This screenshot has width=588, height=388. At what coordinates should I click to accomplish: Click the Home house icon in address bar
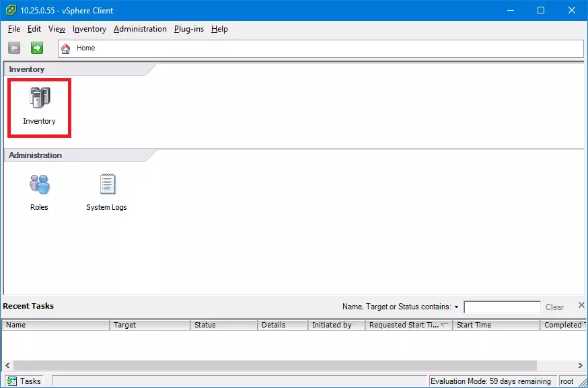(66, 48)
